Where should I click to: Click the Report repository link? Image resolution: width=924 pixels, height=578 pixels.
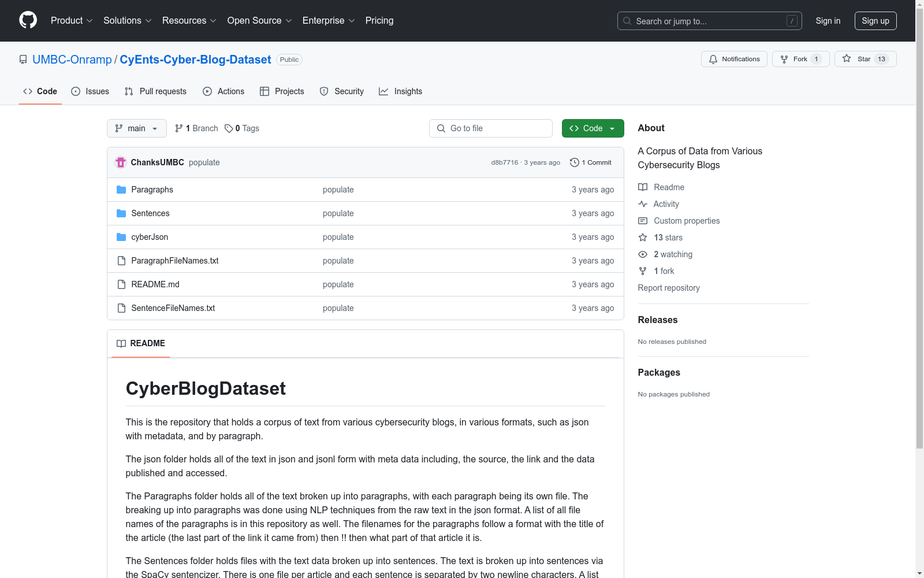point(669,288)
